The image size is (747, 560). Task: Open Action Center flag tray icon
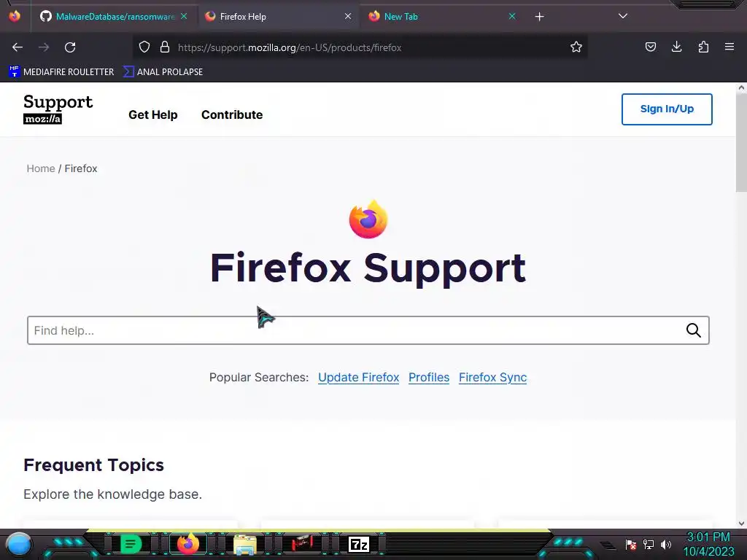click(631, 544)
